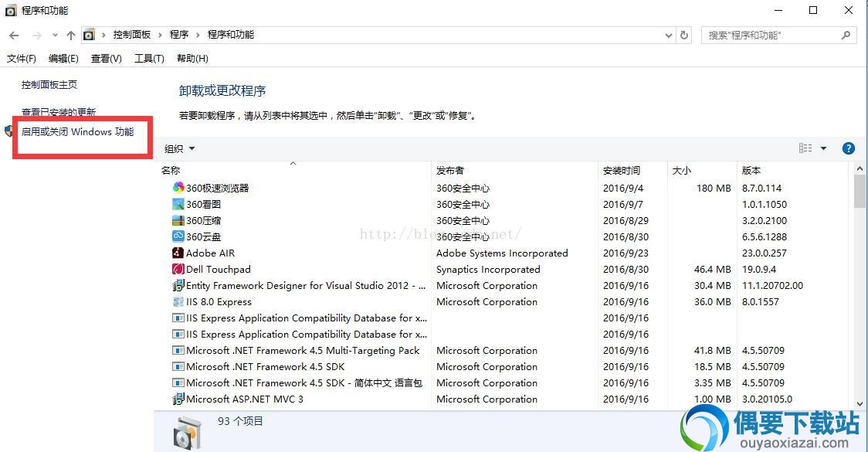Open the 帮助(H) menu

pos(192,58)
